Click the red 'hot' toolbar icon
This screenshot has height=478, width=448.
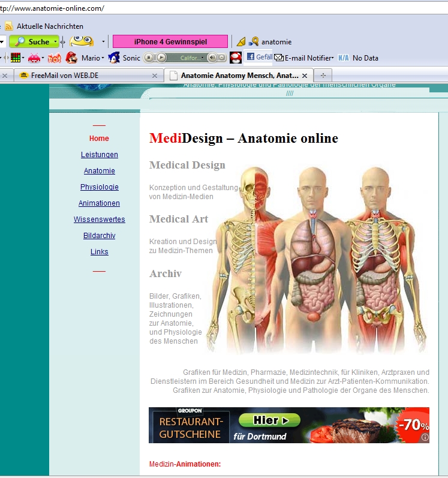(54, 58)
